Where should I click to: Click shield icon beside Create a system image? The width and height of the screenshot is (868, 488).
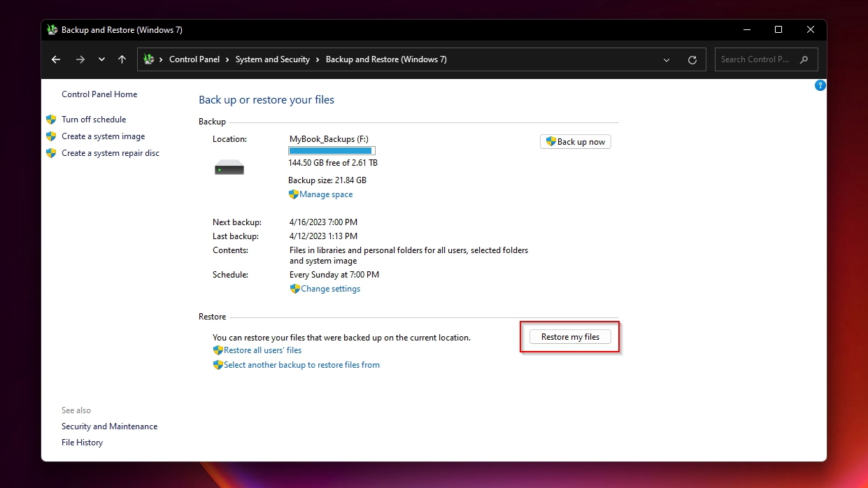51,136
